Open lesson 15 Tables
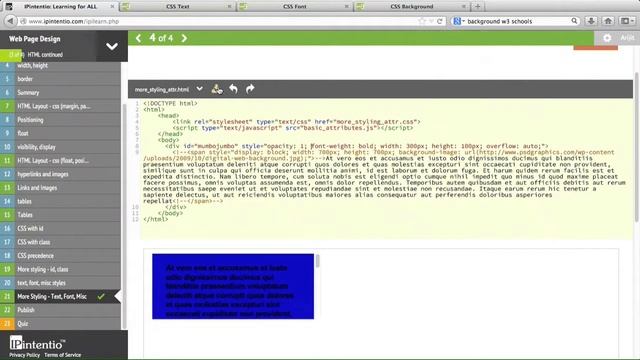The image size is (640, 360). pyautogui.click(x=60, y=215)
